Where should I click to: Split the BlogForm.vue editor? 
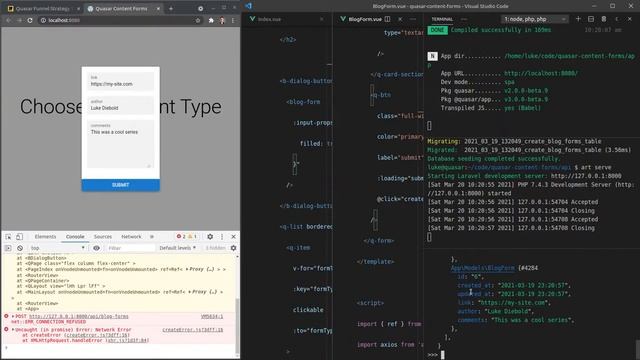pyautogui.click(x=387, y=19)
